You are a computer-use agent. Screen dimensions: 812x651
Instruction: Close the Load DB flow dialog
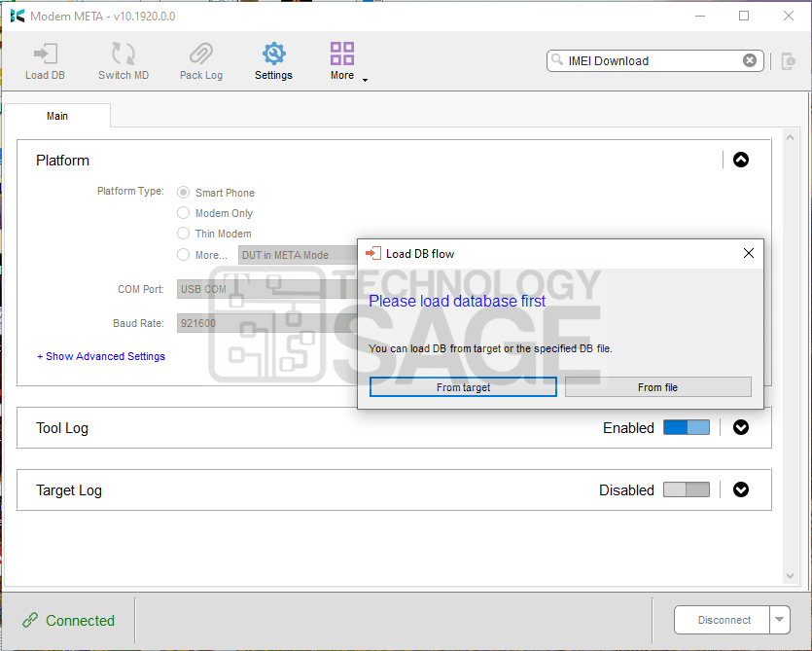pyautogui.click(x=748, y=253)
